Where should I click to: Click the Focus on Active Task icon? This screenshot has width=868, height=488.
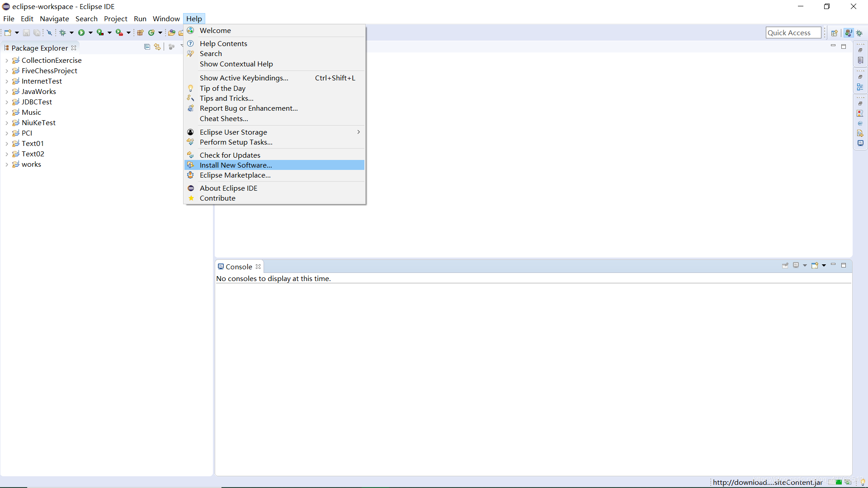pos(171,47)
